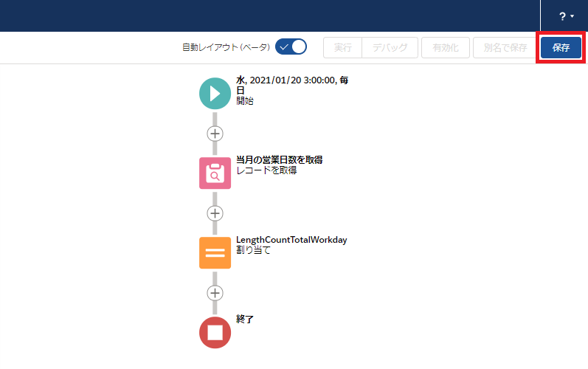The width and height of the screenshot is (588, 369).
Task: Add element below 当月の営業日数を取得 node
Action: 215,213
